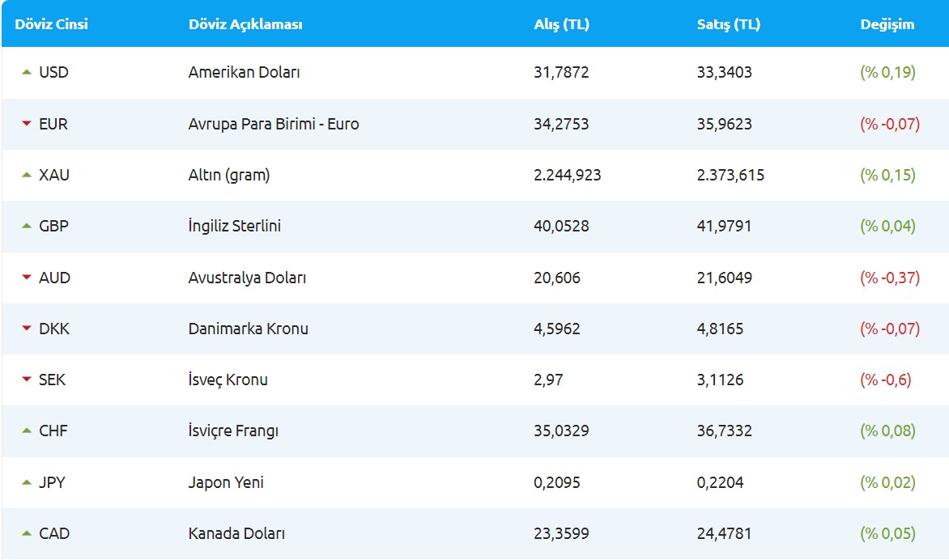The height and width of the screenshot is (560, 949).
Task: Click the GBP currency code
Action: [53, 226]
